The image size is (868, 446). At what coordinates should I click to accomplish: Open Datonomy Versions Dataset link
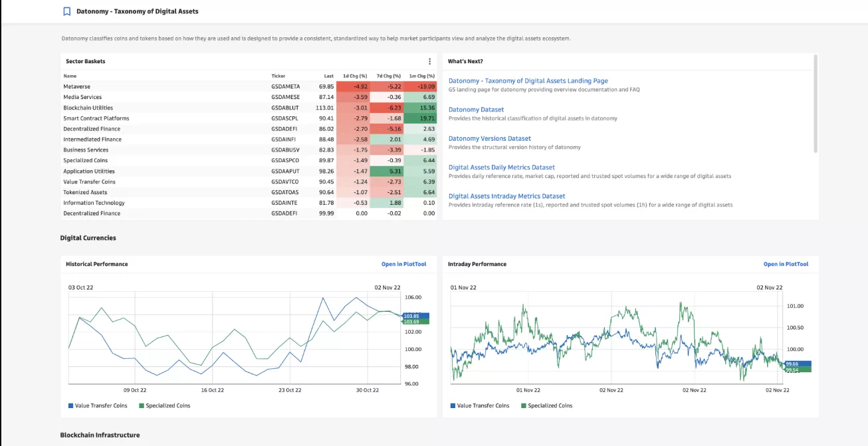point(489,138)
